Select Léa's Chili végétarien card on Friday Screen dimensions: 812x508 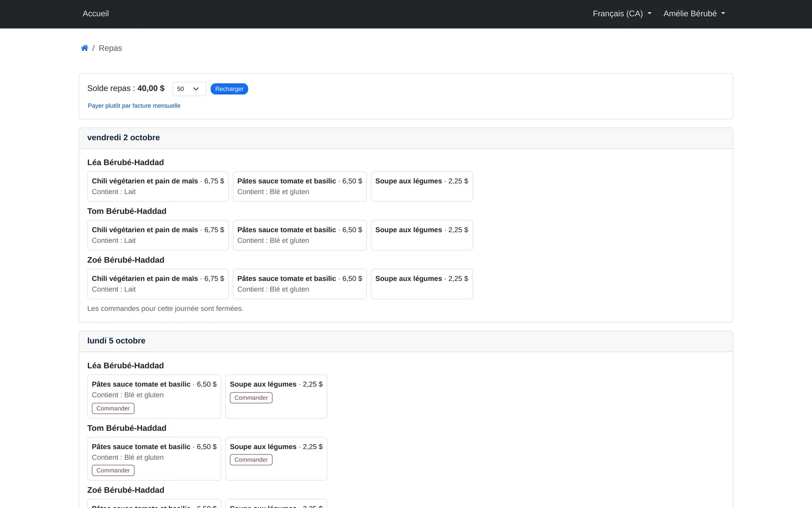click(x=158, y=186)
